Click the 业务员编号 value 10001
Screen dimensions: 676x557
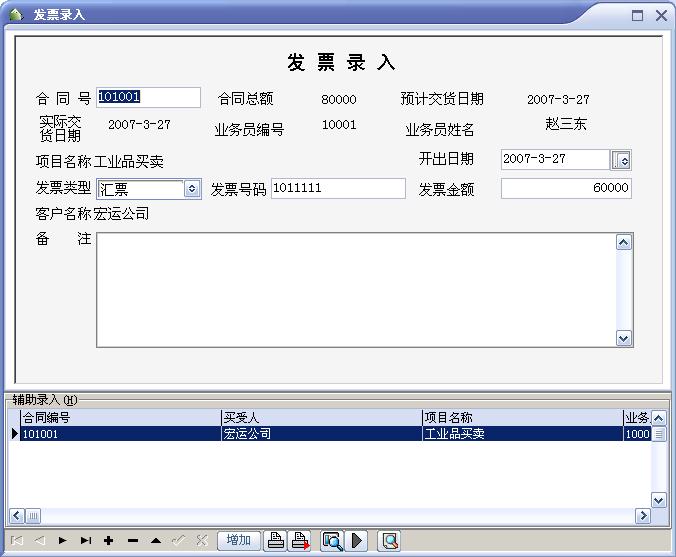[x=339, y=125]
